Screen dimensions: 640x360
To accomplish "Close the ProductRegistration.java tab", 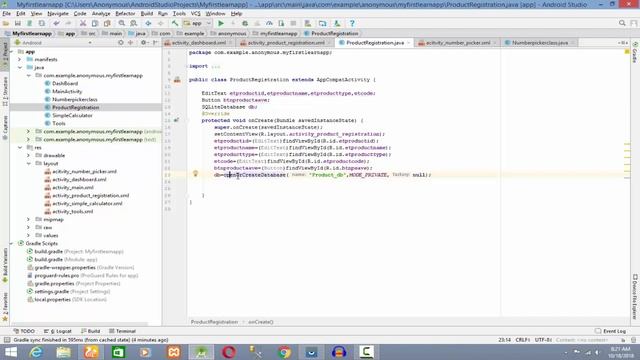I will (x=409, y=43).
